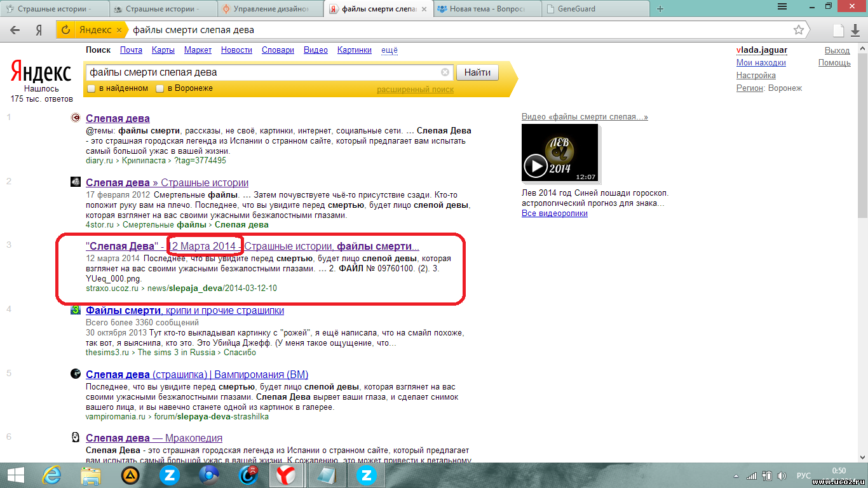Open the straxo.ucoz.ru 'Слепая Дева' result
868x488 pixels.
coord(252,246)
